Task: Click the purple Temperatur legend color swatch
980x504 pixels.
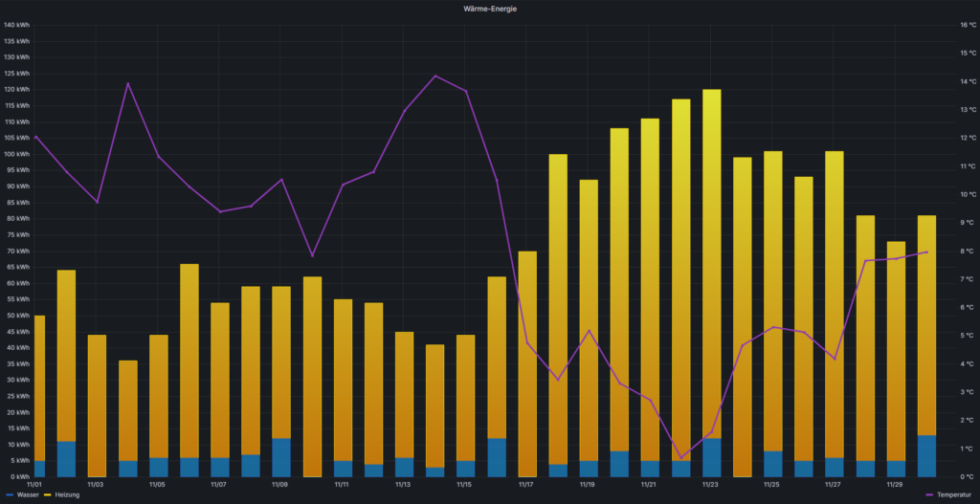Action: [x=931, y=494]
